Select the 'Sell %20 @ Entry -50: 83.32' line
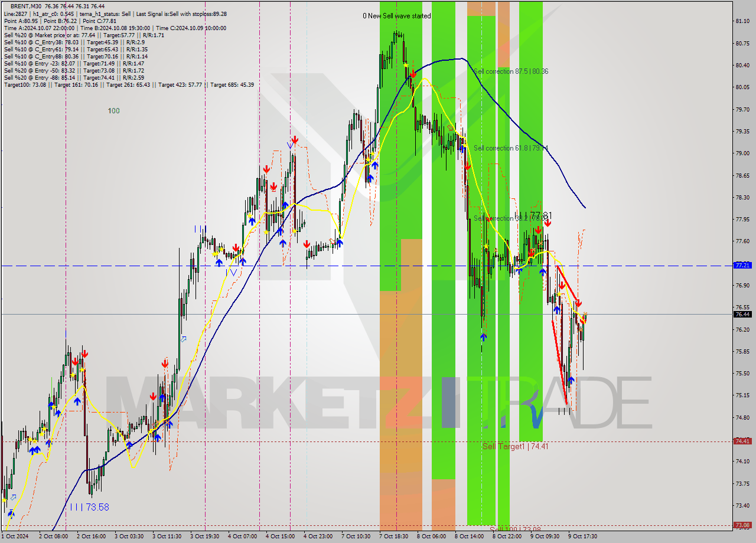Screen dimensions: 756x543 coord(74,70)
